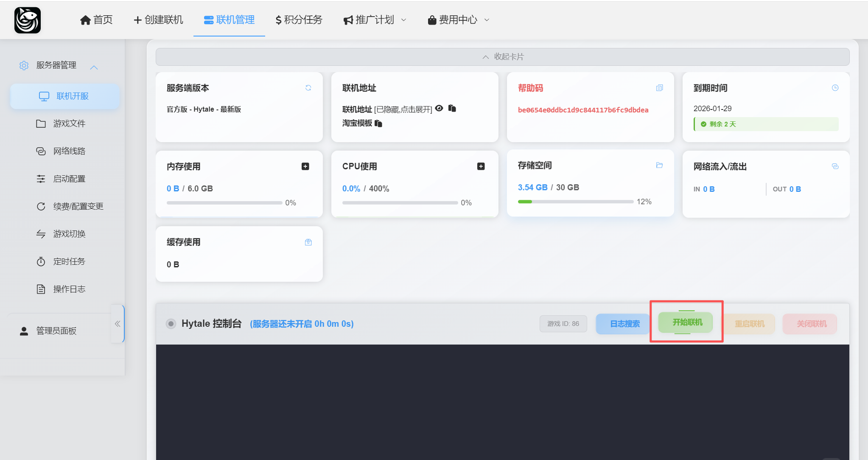868x460 pixels.
Task: Click plus icon on 内存使用 card
Action: click(305, 166)
